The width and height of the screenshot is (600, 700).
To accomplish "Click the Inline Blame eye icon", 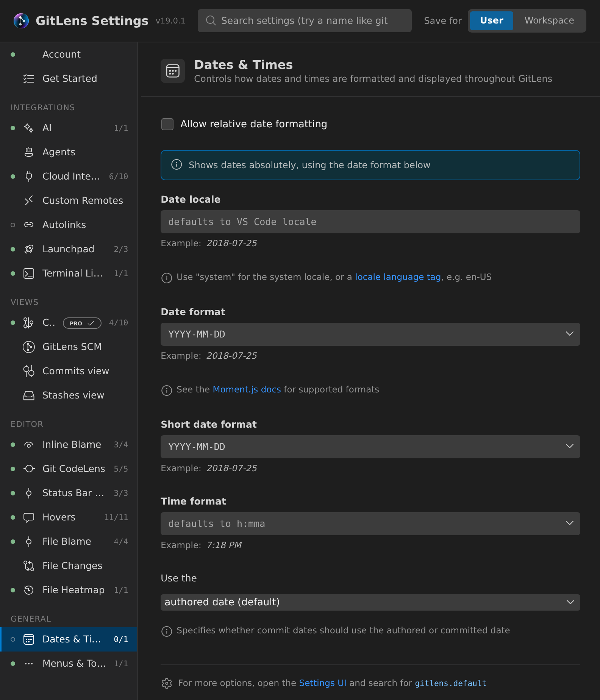I will pos(29,444).
